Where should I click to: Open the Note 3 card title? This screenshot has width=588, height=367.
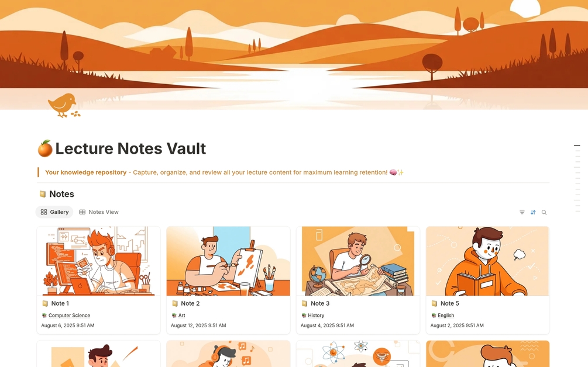click(x=320, y=303)
